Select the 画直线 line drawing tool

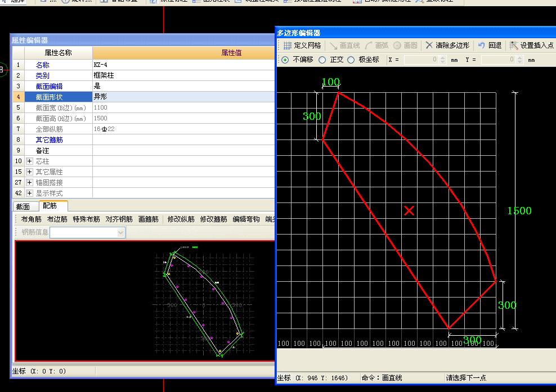tap(344, 46)
